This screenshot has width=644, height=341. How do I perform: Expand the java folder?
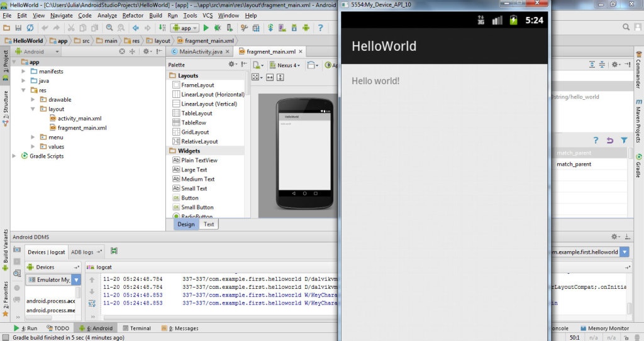coord(23,81)
